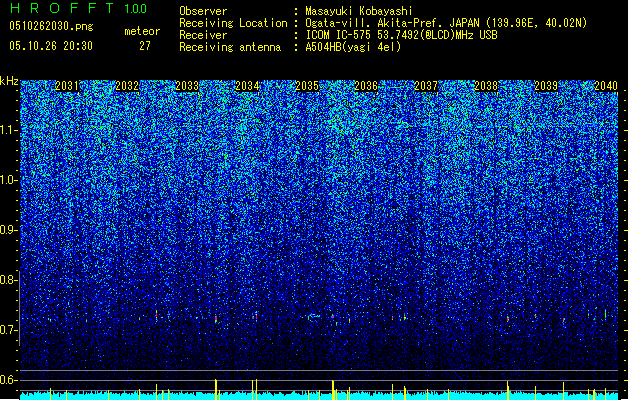
Task: Click the version number 1.00
Action: (x=136, y=9)
